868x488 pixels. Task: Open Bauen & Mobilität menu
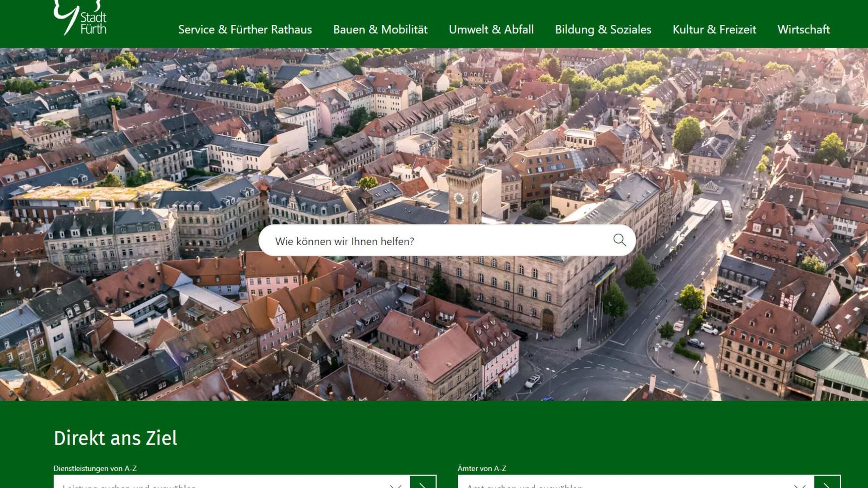pyautogui.click(x=380, y=29)
